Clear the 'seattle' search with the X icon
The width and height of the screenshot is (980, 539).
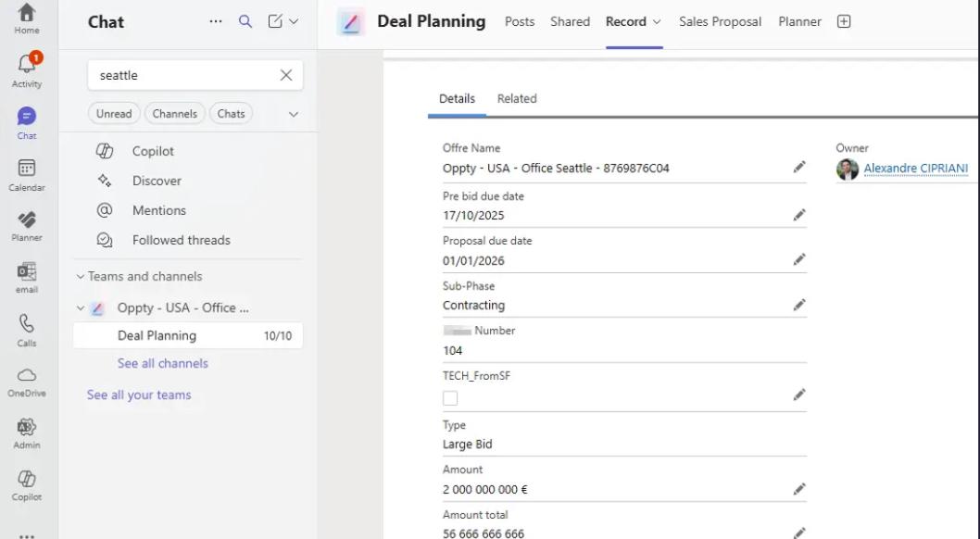click(x=286, y=76)
